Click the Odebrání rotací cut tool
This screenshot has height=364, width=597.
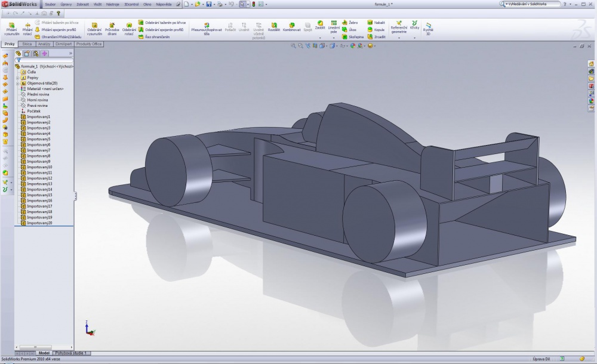tap(129, 29)
